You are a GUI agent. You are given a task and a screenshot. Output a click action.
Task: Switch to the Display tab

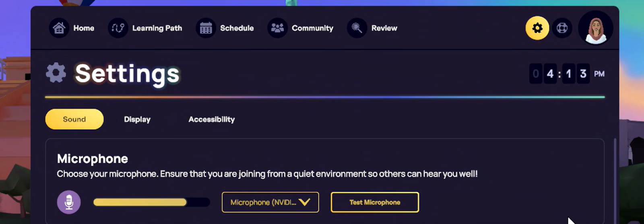point(137,119)
